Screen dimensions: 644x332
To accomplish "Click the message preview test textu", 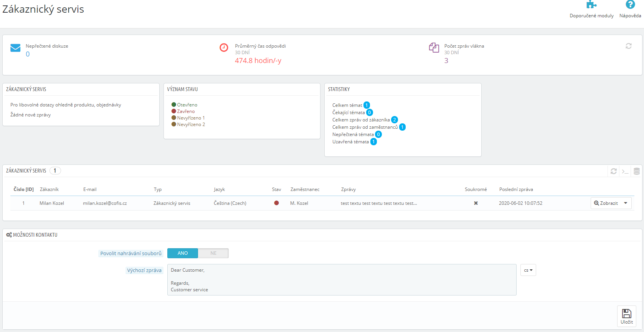I will click(x=379, y=203).
